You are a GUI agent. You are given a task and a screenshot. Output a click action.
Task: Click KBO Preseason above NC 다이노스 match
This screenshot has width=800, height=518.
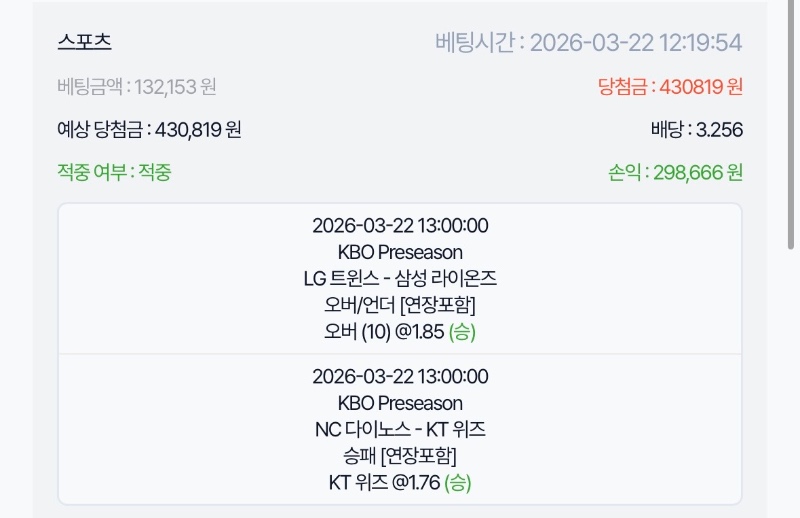[x=400, y=404]
